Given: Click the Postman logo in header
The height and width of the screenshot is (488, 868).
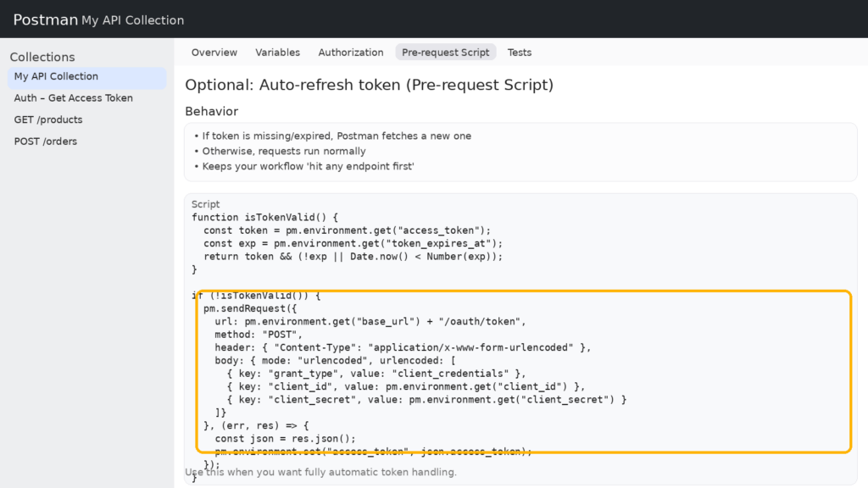Looking at the screenshot, I should pyautogui.click(x=45, y=19).
